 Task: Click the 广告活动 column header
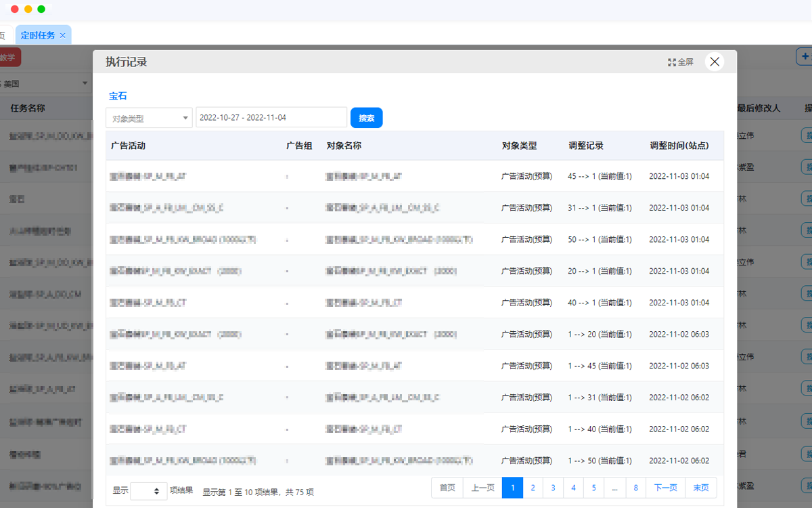(128, 146)
